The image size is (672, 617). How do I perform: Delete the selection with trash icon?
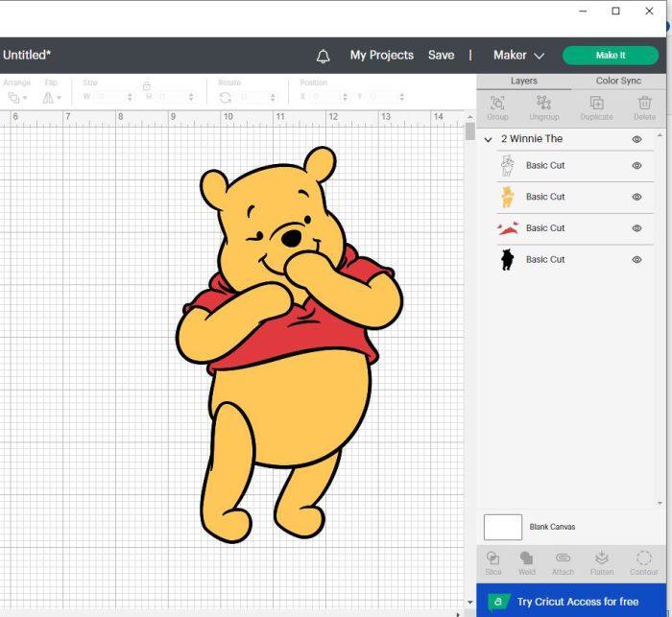644,104
